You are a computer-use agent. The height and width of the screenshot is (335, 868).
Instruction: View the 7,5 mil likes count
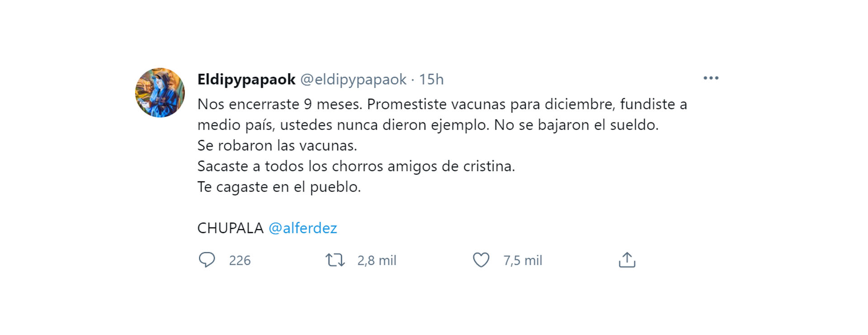(523, 261)
